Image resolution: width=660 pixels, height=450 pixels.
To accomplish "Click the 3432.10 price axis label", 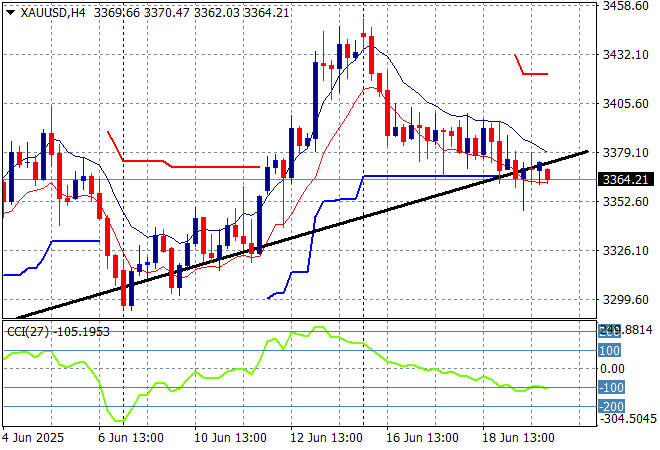I will point(625,55).
